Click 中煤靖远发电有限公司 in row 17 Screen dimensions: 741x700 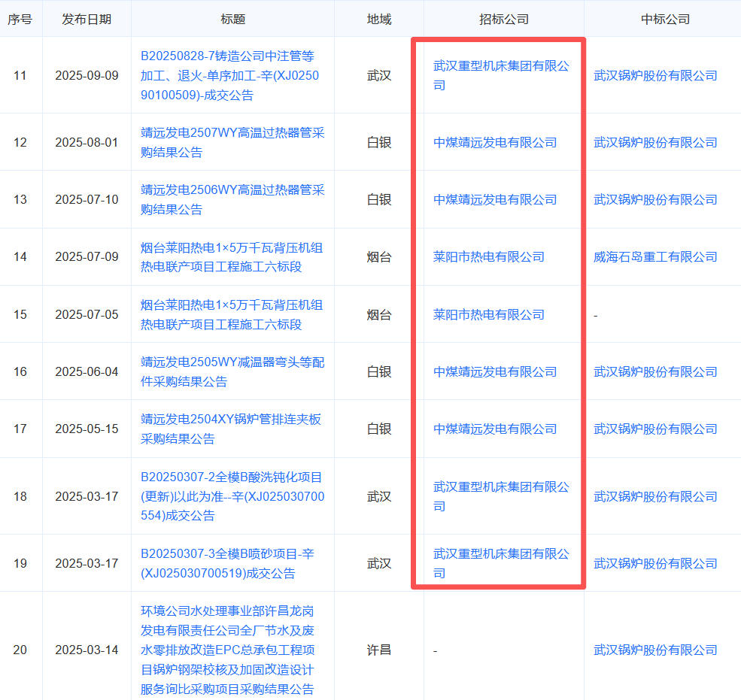[495, 429]
